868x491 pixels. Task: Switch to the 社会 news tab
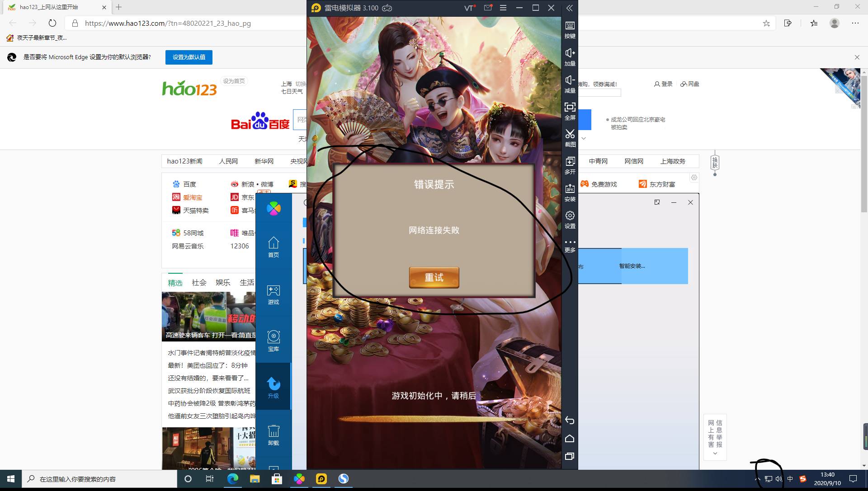[x=199, y=282]
